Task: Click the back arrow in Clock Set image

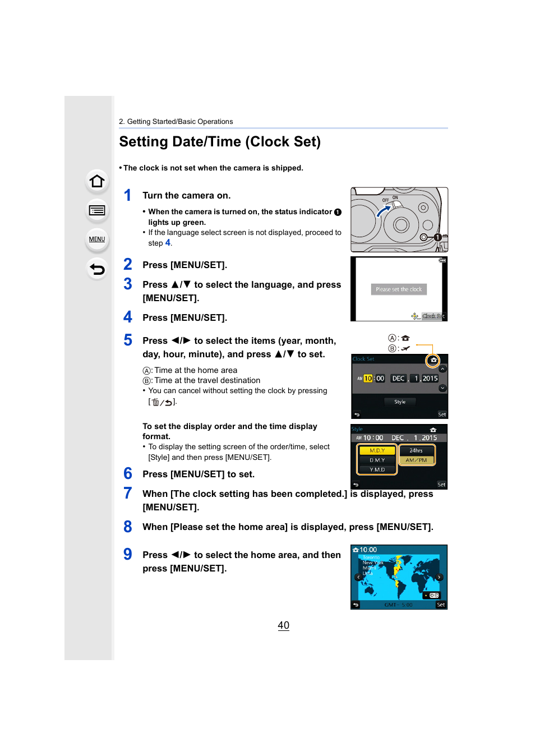Action: click(357, 415)
